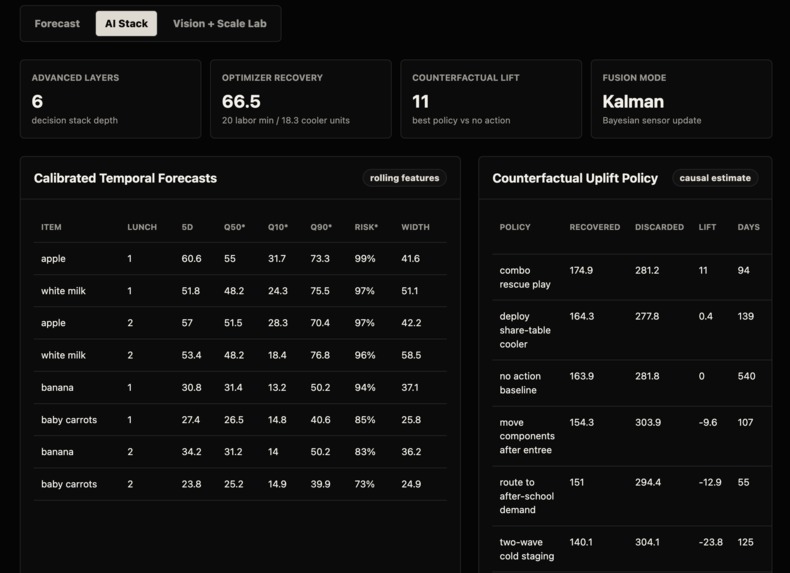Click the 66.5 optimizer recovery value
Image resolution: width=790 pixels, height=573 pixels.
(241, 101)
